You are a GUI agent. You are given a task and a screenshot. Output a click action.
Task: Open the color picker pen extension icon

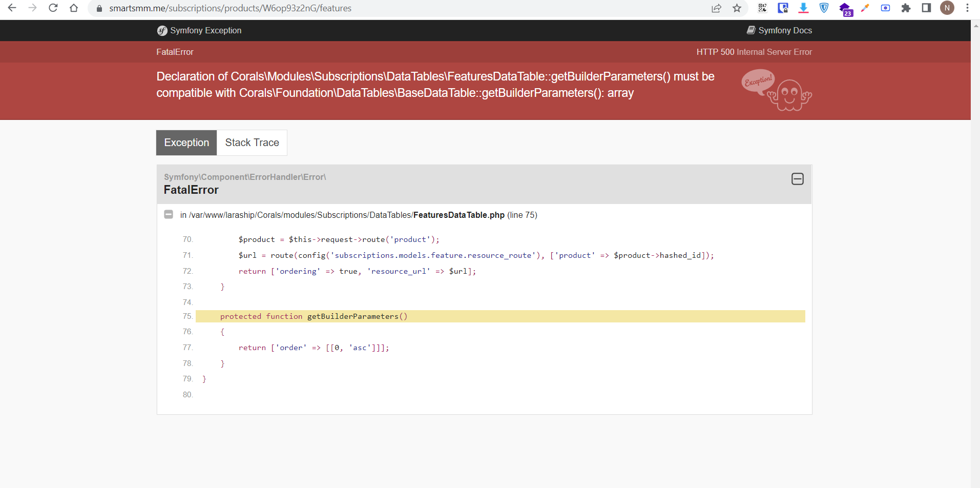[x=865, y=8]
